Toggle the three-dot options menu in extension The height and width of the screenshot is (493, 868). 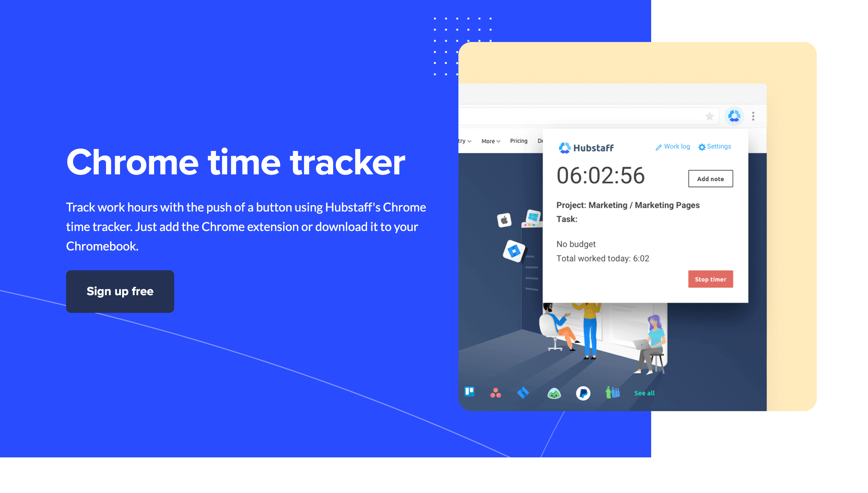pos(753,116)
